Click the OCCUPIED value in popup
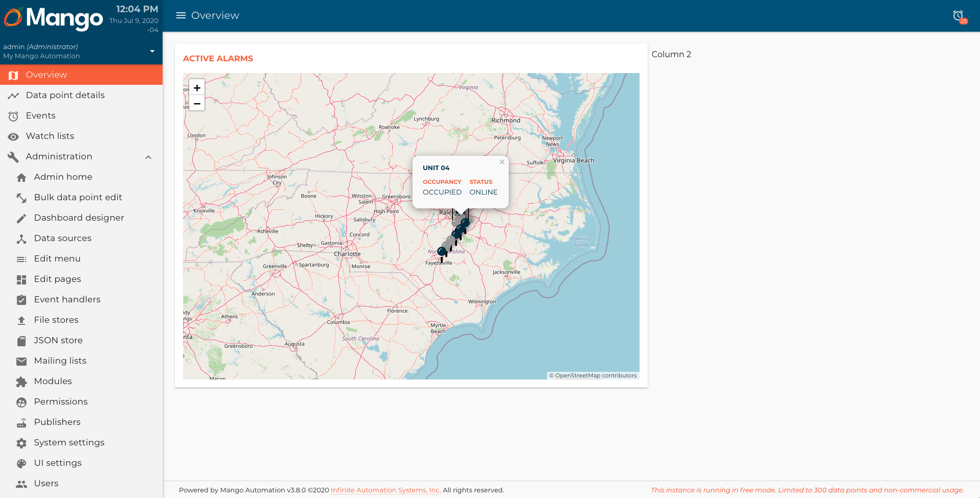 [442, 192]
